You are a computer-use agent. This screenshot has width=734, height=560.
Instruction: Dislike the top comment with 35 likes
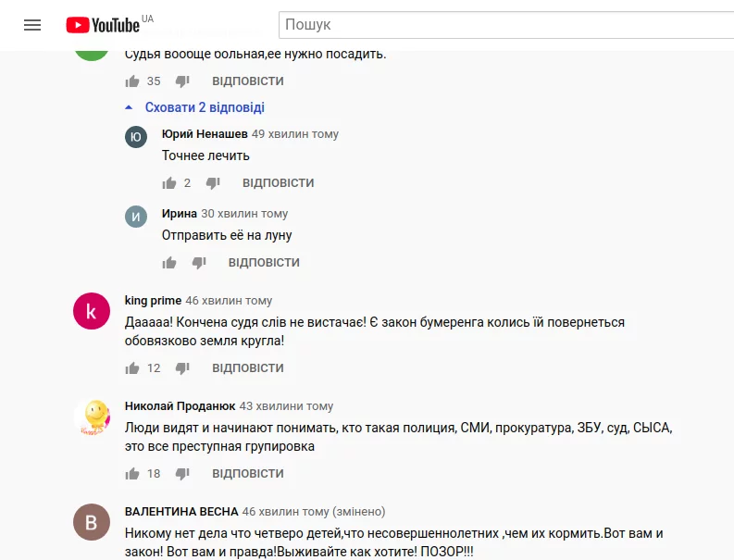pos(182,81)
